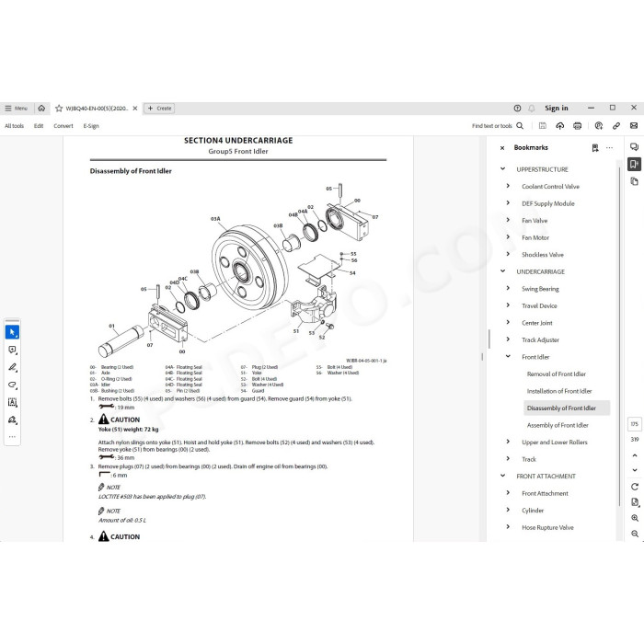The height and width of the screenshot is (644, 644).
Task: Expand the Coolant Control Valve bookmark
Action: click(508, 186)
